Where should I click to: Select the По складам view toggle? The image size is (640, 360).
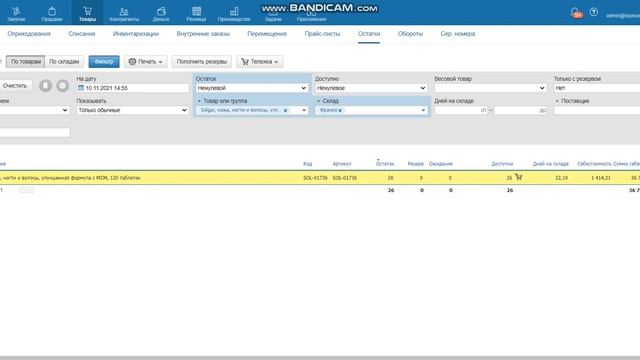click(64, 62)
